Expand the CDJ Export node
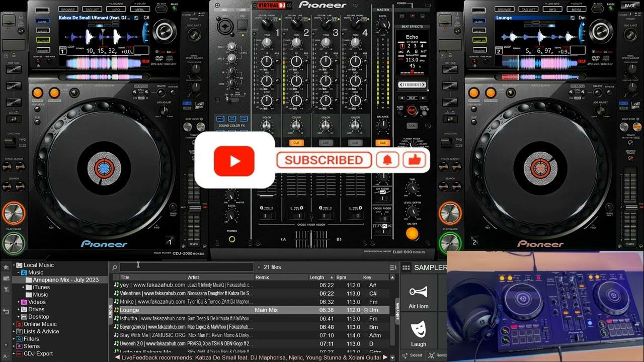Viewport: 644px width, 362px height. click(13, 353)
